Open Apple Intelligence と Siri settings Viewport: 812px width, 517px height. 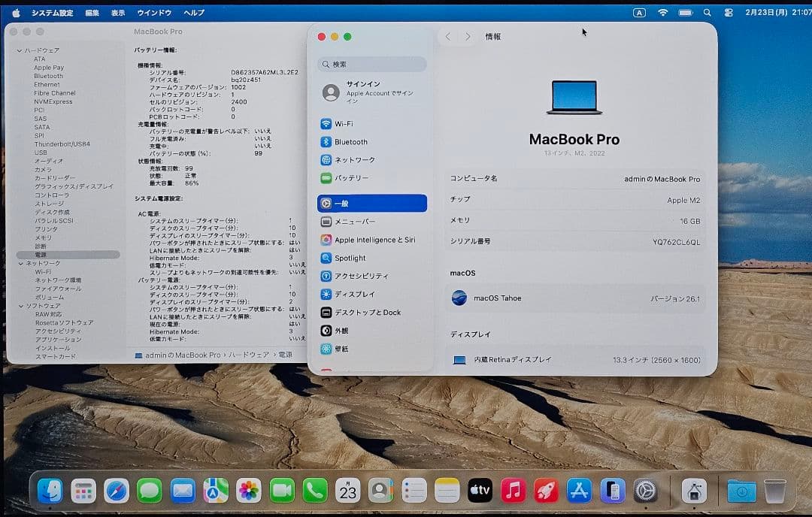[372, 240]
